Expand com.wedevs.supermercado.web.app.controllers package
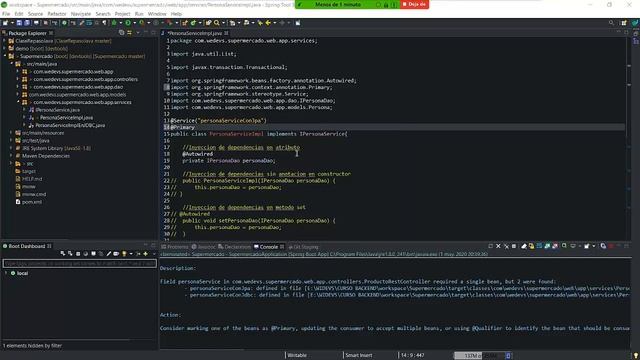Screen dimensions: 640x360 18,79
